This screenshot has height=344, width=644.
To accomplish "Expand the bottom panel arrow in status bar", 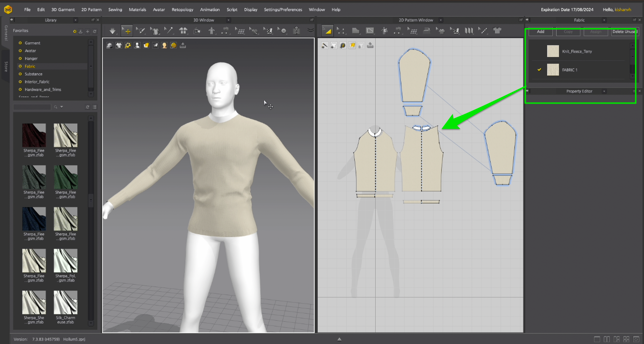I will (x=339, y=339).
